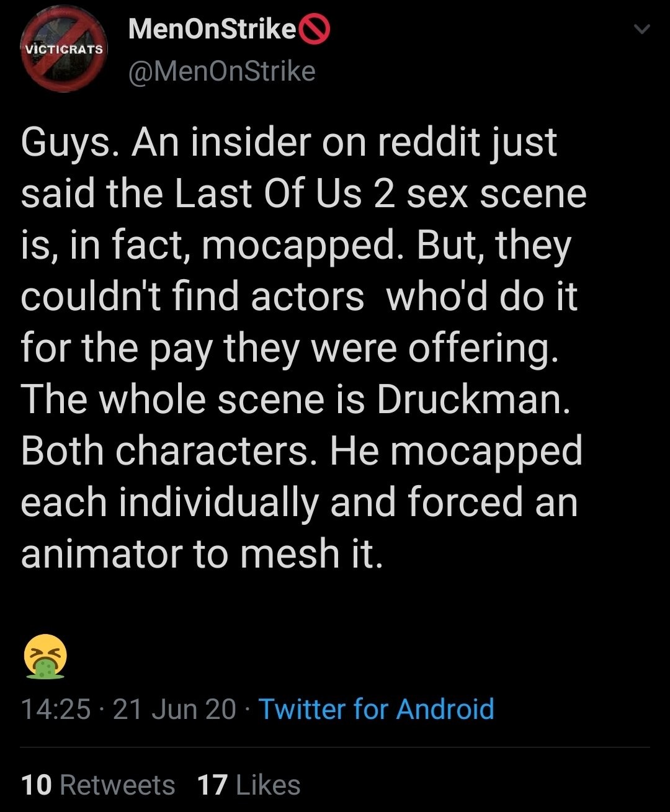Expand the tweet options chevron
Screen dimensions: 670x812
click(643, 29)
